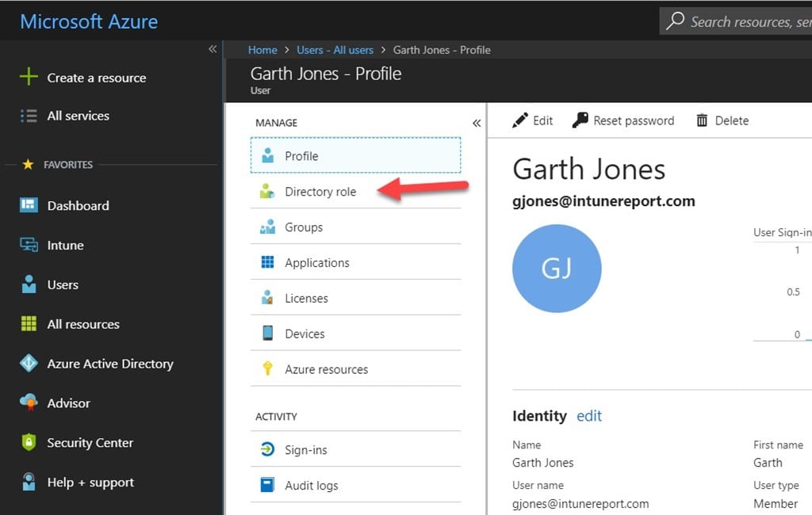Click the Licenses icon
This screenshot has width=812, height=515.
point(267,298)
